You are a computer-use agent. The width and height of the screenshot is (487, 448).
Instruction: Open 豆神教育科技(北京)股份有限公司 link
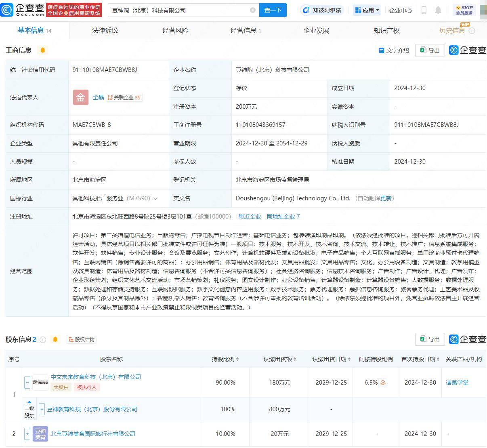(92, 409)
